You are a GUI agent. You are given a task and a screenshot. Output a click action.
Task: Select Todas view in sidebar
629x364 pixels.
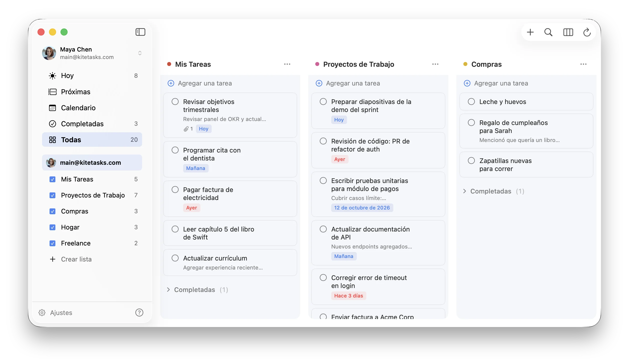coord(92,140)
